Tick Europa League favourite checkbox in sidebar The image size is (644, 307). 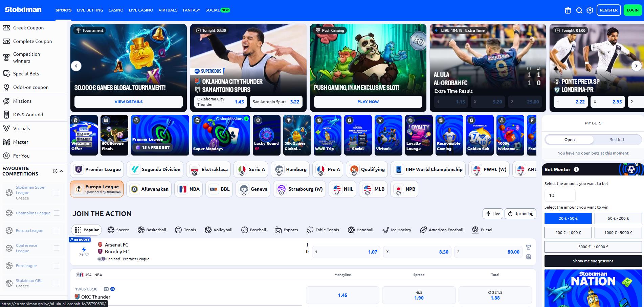pos(57,231)
